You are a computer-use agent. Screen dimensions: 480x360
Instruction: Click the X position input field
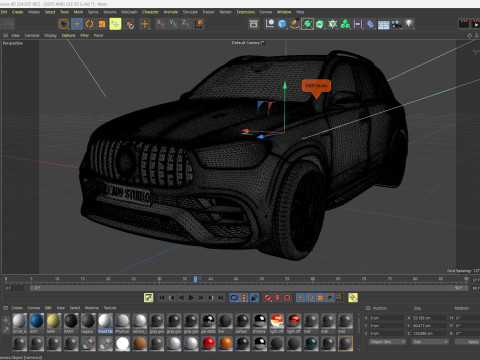tap(387, 318)
